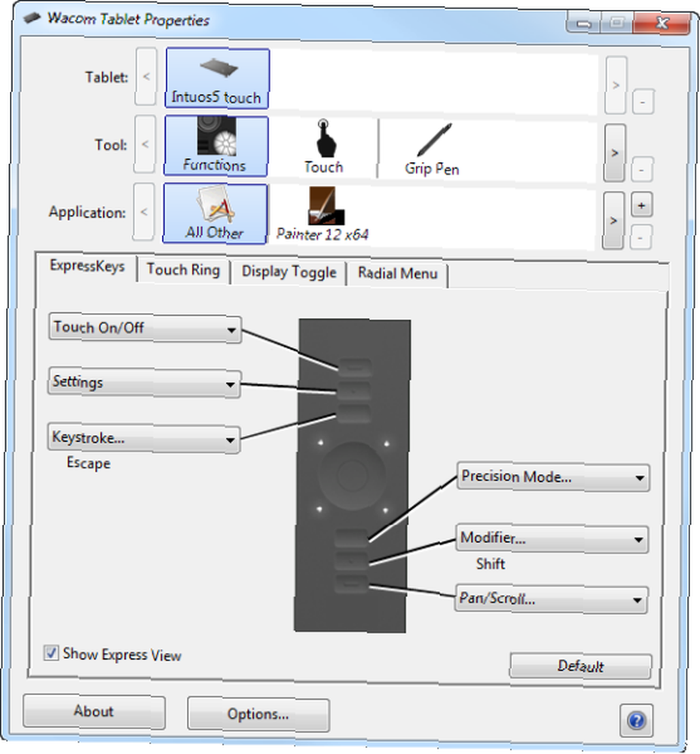The height and width of the screenshot is (754, 700).
Task: Select the Functions tool icon
Action: 216,146
